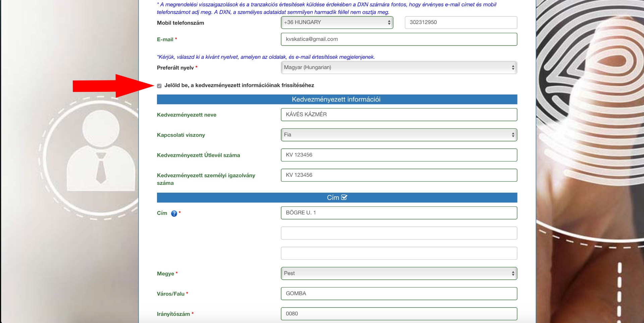
Task: Click the mobile number field with 302312950
Action: pos(461,22)
